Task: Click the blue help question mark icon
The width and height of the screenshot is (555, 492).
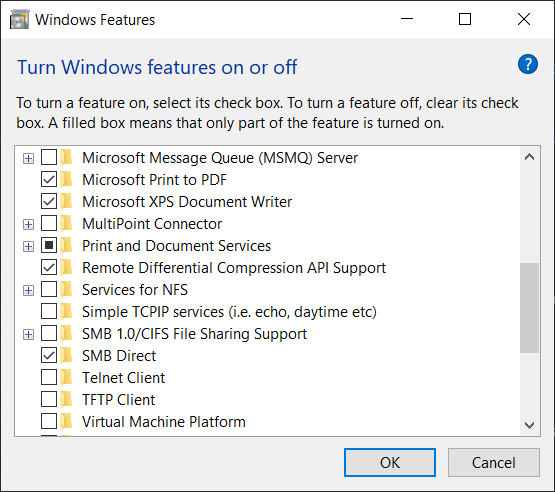Action: [528, 64]
